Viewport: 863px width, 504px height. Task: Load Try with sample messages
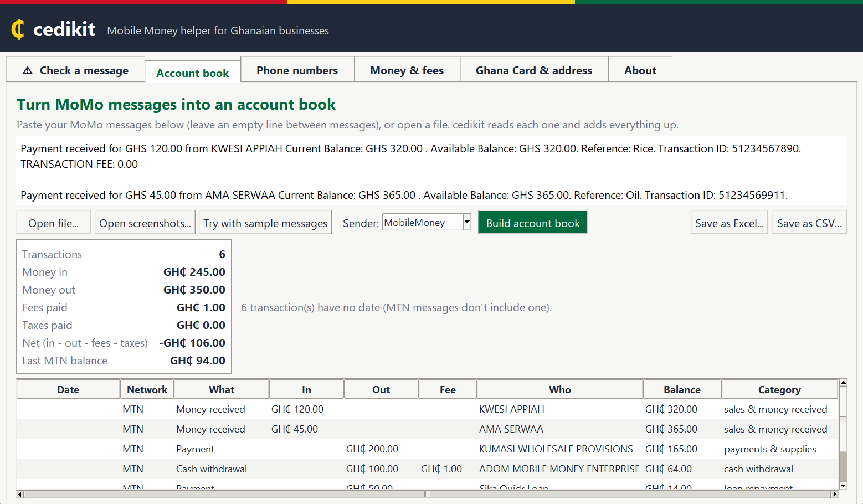(x=265, y=223)
